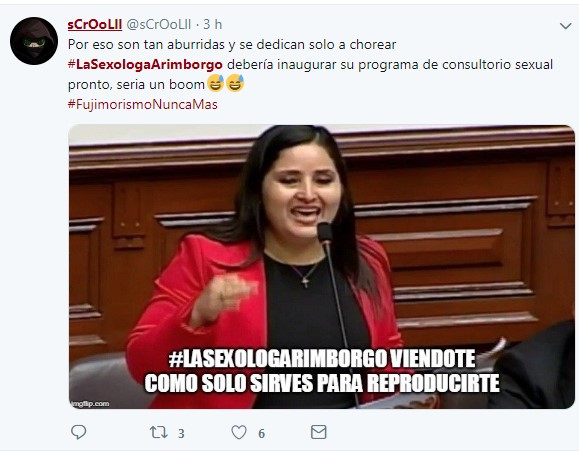Retweet this tweet using the arrows icon
The height and width of the screenshot is (454, 579).
(x=158, y=432)
